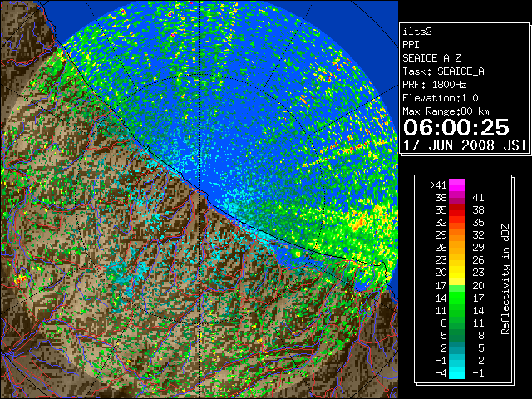
Task: Click the 'SEAICE_A_Z' product label
Action: [431, 58]
